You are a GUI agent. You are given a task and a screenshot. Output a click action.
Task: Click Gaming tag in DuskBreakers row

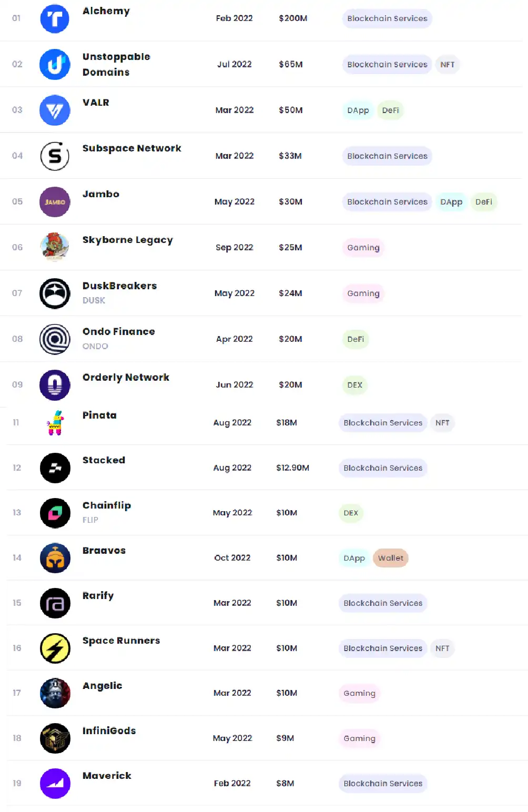coord(363,293)
